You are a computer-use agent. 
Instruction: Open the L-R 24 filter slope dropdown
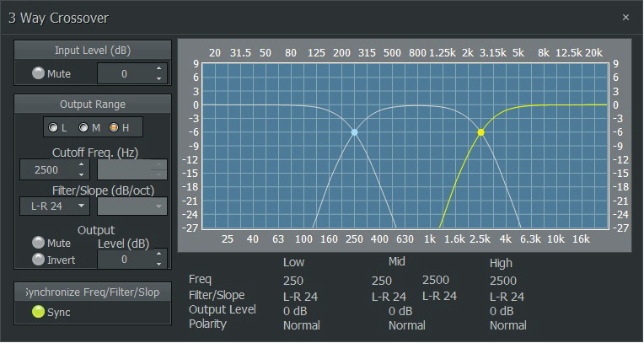click(x=54, y=206)
